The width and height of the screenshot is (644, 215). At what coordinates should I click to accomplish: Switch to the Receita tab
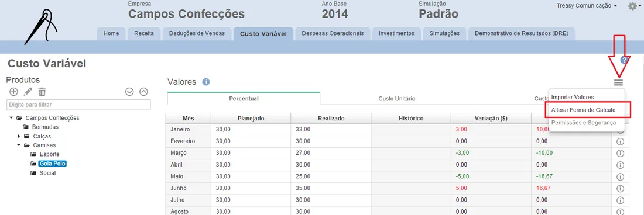tap(144, 33)
